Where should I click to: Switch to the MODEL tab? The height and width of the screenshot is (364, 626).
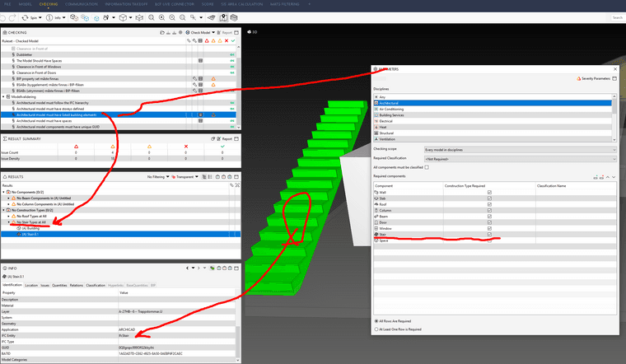(26, 4)
